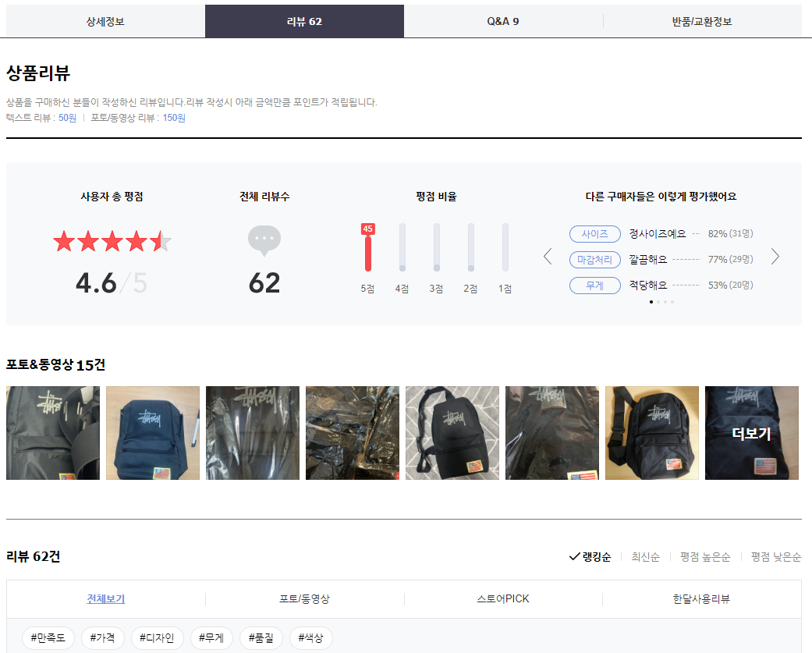Show 스토어PICK reviews
The height and width of the screenshot is (653, 812).
503,599
